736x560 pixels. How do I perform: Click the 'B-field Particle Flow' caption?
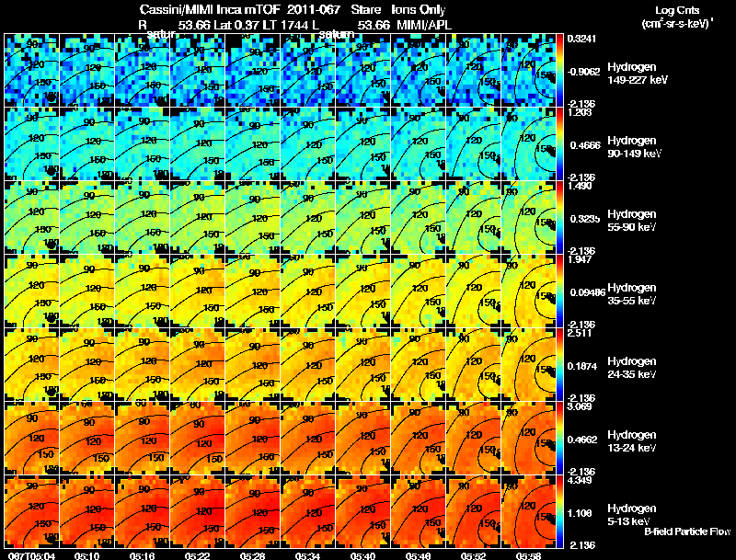click(x=687, y=531)
